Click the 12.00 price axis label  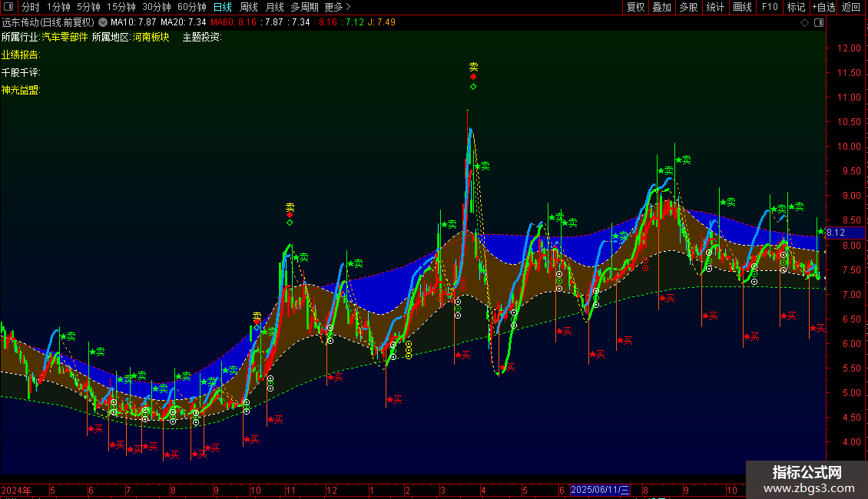click(849, 48)
